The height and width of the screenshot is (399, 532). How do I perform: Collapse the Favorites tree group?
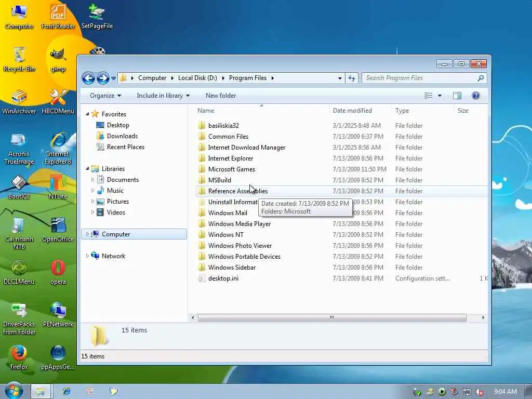[x=87, y=114]
